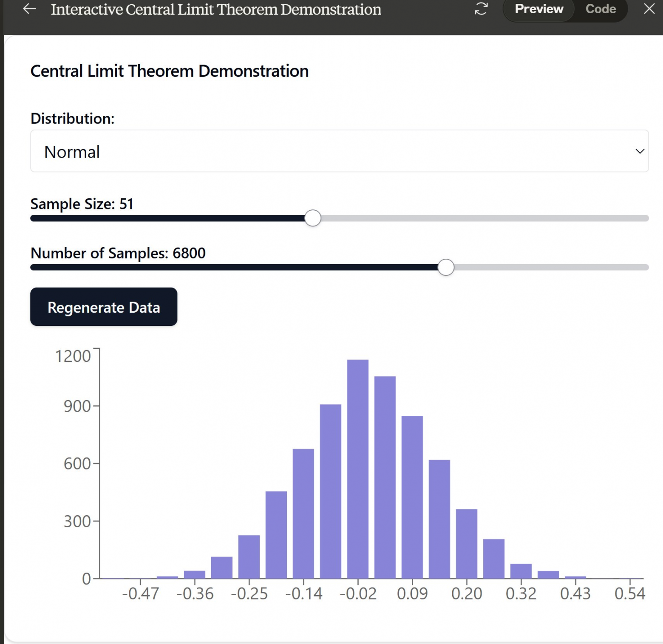Viewport: 663px width, 644px height.
Task: Click the histogram bar above -0.25
Action: 249,557
